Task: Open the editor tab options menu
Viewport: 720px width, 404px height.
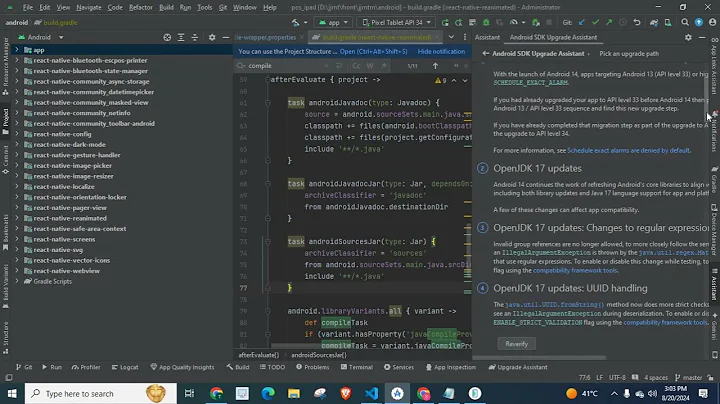Action: [465, 37]
